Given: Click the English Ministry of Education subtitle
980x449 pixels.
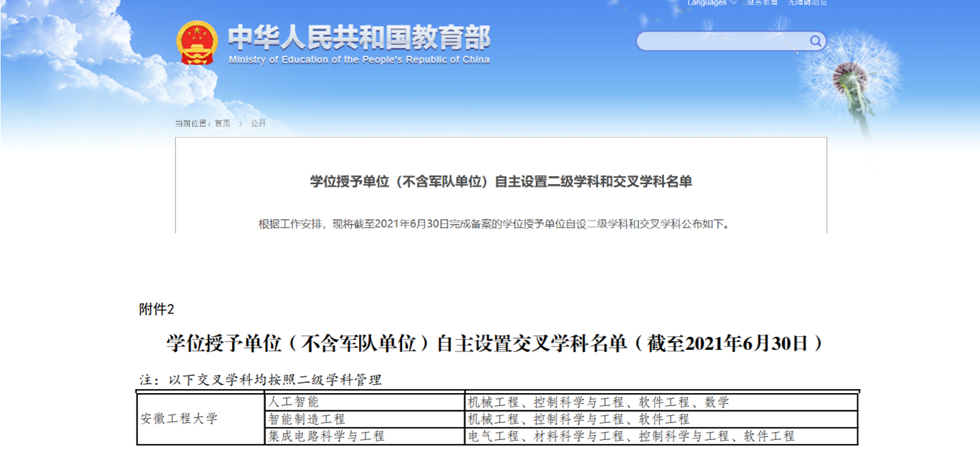Looking at the screenshot, I should pos(358,60).
